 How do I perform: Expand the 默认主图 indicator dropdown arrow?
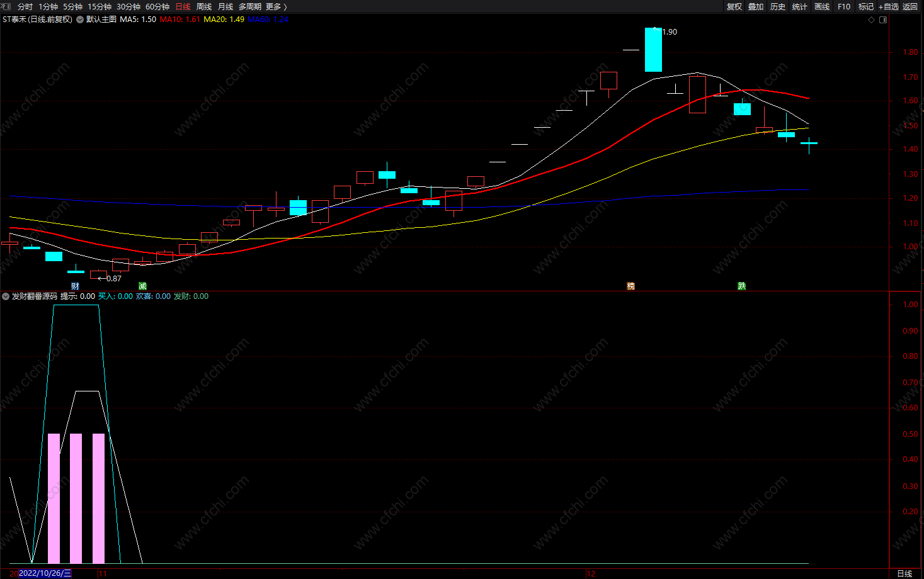[x=80, y=20]
